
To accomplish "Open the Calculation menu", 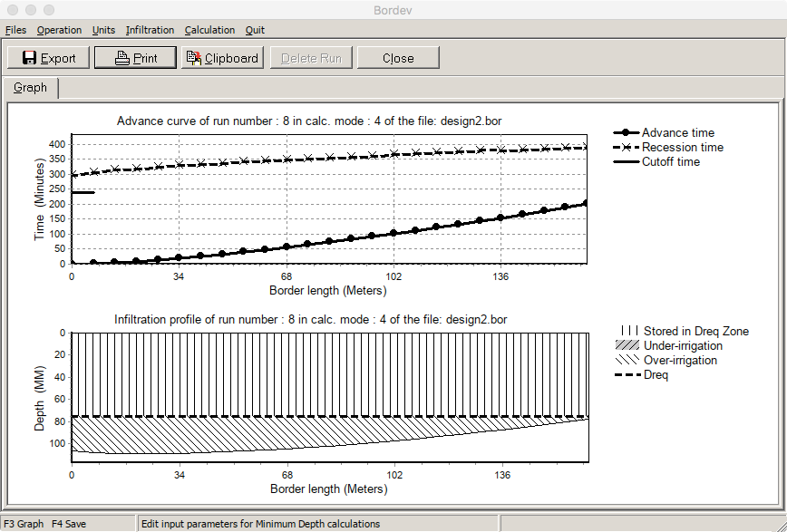I will click(209, 30).
